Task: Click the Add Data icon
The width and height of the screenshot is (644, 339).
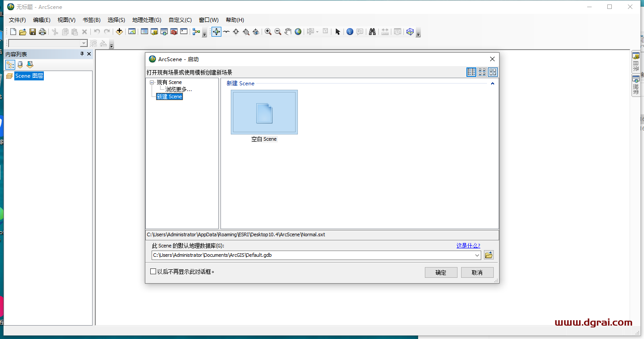Action: pyautogui.click(x=119, y=32)
